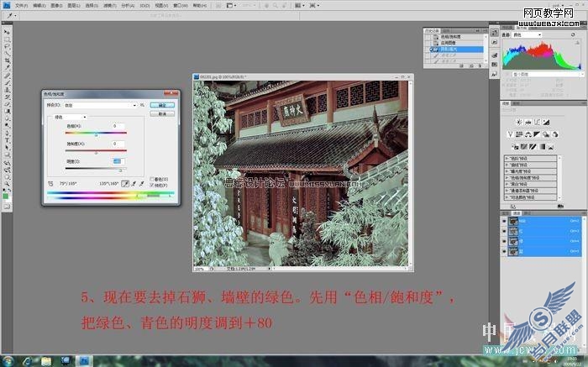Toggle visibility of the 绿 (Green) channel
Viewport: 588px width, 367px height.
(504, 241)
